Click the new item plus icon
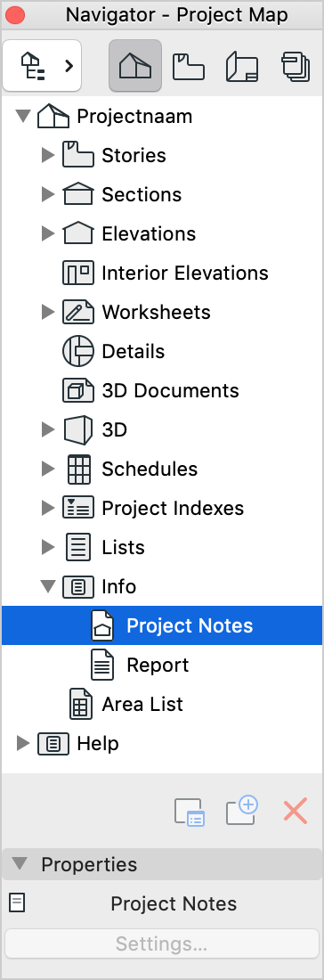The image size is (324, 980). coord(242,811)
